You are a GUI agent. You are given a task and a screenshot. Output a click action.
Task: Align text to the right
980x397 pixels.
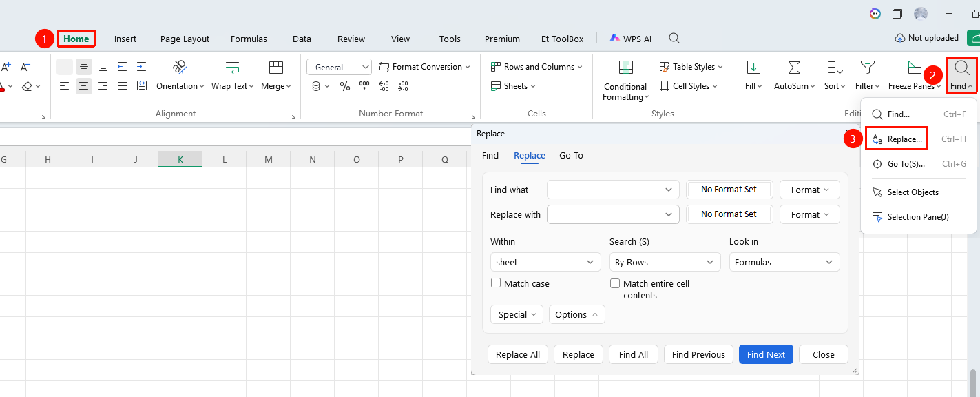click(x=103, y=86)
